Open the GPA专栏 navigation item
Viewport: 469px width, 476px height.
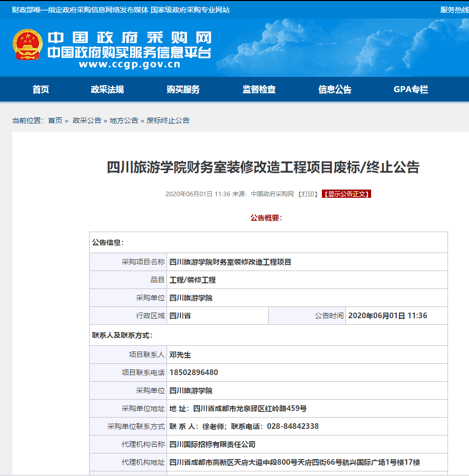click(411, 89)
